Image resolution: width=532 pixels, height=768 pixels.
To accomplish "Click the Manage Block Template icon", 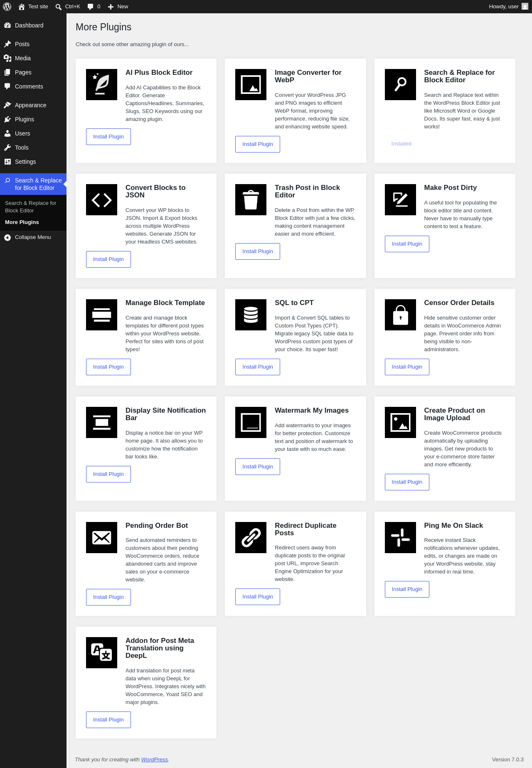I will [x=101, y=315].
